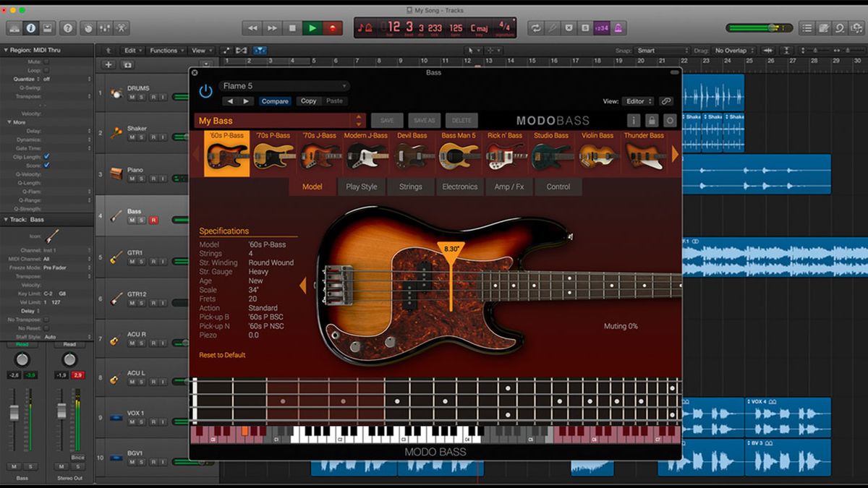Open the My Bass preset selector
The height and width of the screenshot is (488, 868).
(280, 121)
